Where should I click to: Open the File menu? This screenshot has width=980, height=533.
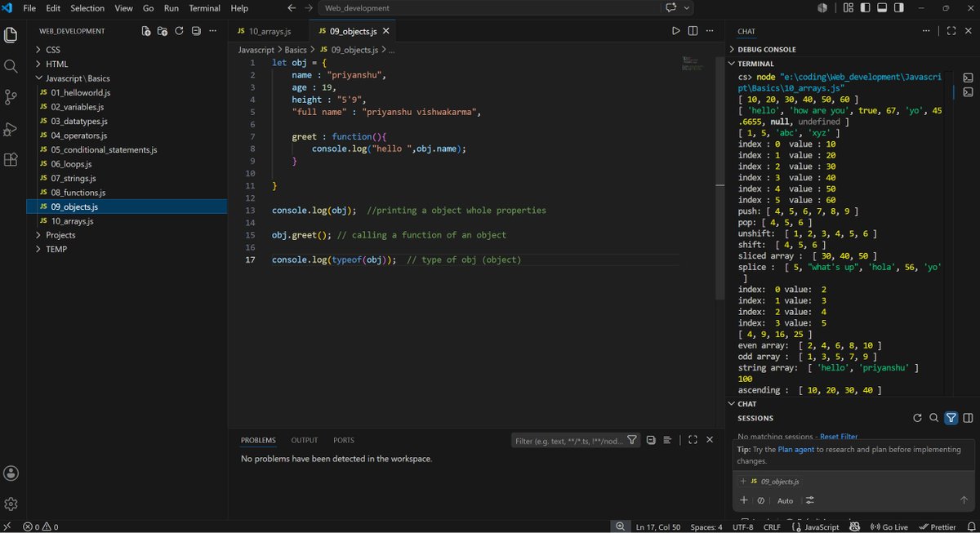29,8
